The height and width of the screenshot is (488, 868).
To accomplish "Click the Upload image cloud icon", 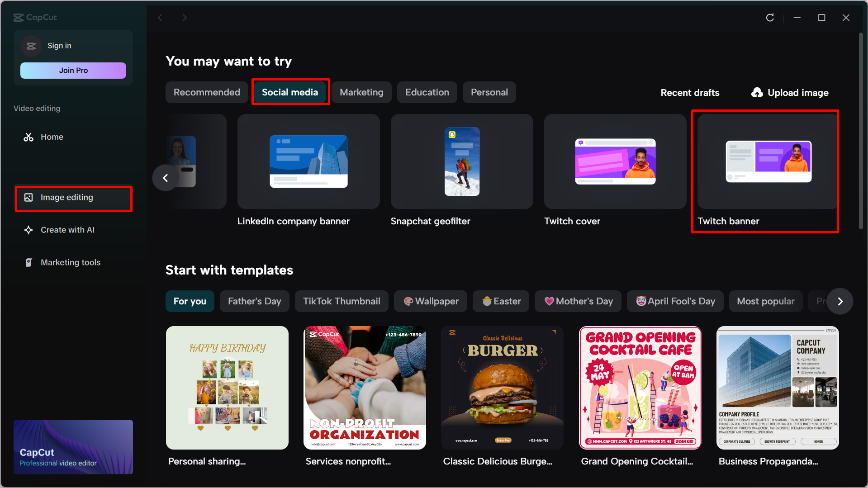I will 757,92.
